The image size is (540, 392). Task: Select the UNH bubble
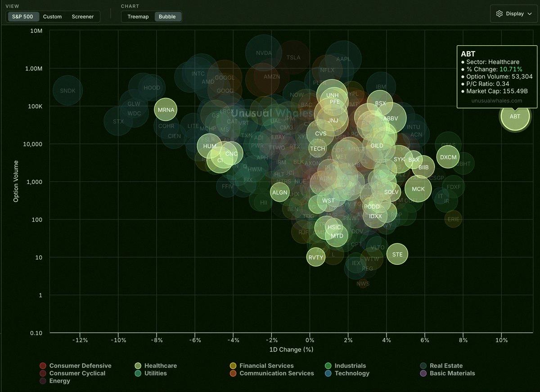(x=332, y=95)
